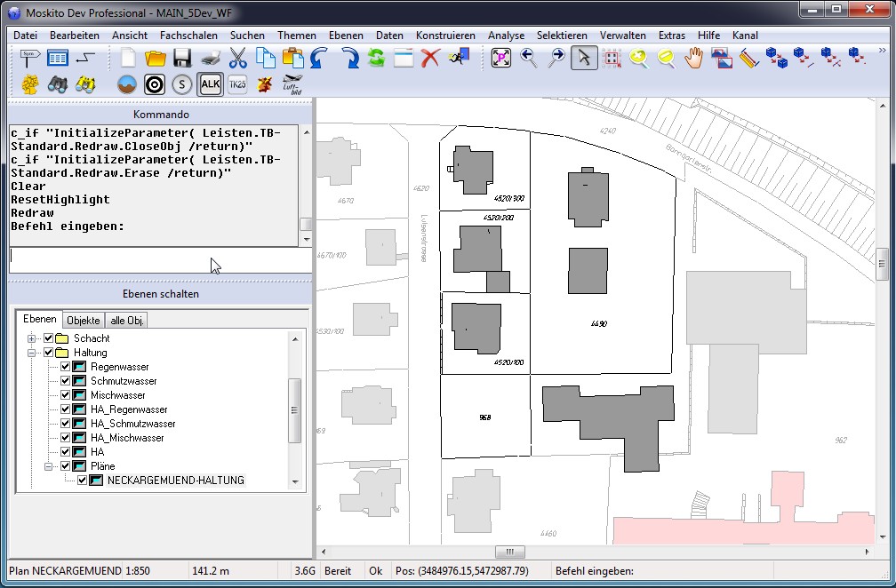Screen dimensions: 896x588
Task: Click the TK25 map icon
Action: pos(237,84)
